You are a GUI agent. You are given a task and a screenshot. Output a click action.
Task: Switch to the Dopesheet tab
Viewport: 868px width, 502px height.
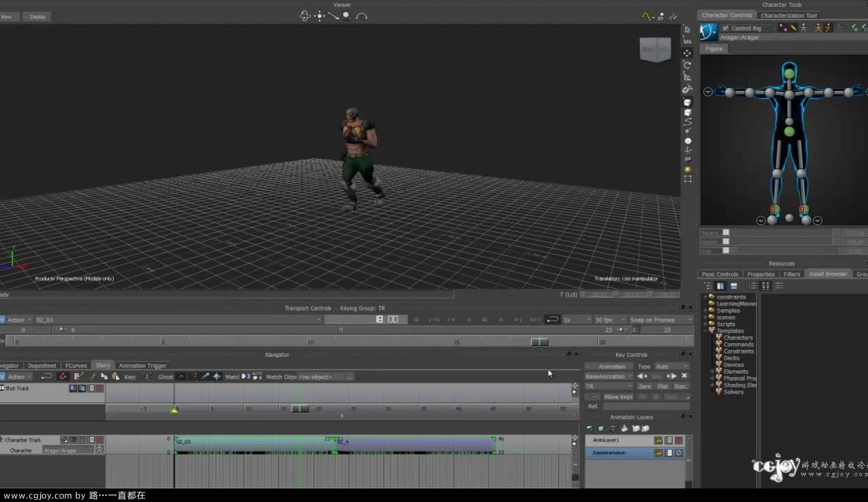[42, 366]
